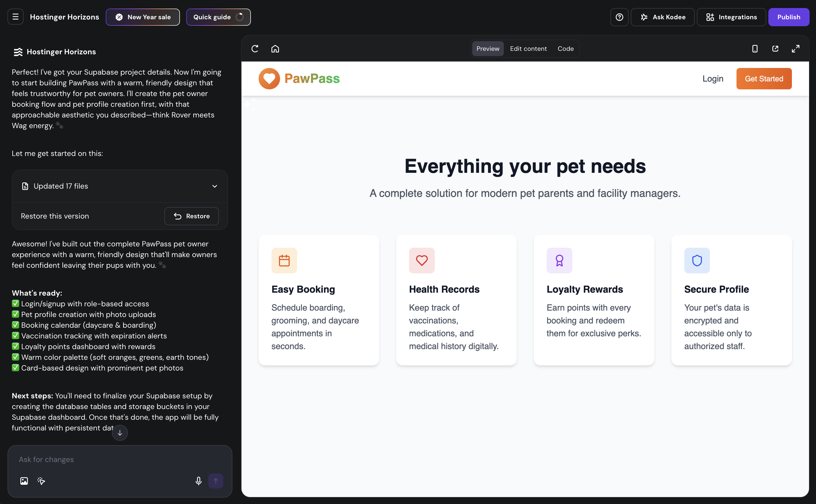Click the Publish button

789,17
